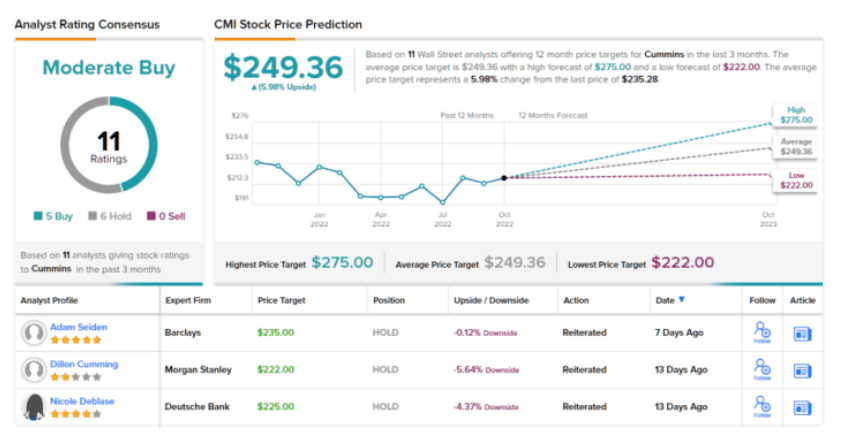Click Nicole Deblase's profile photo

click(x=35, y=407)
